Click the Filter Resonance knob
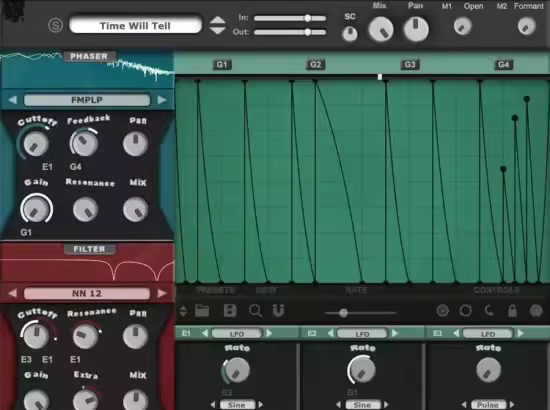550x410 pixels. click(85, 336)
